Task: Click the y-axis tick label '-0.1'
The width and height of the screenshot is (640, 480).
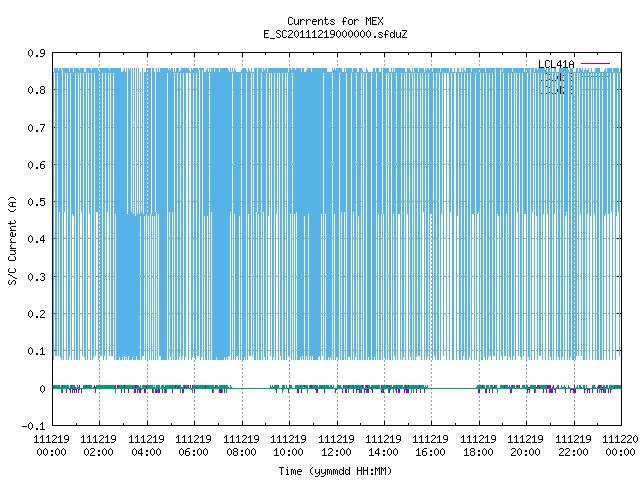Action: 33,426
